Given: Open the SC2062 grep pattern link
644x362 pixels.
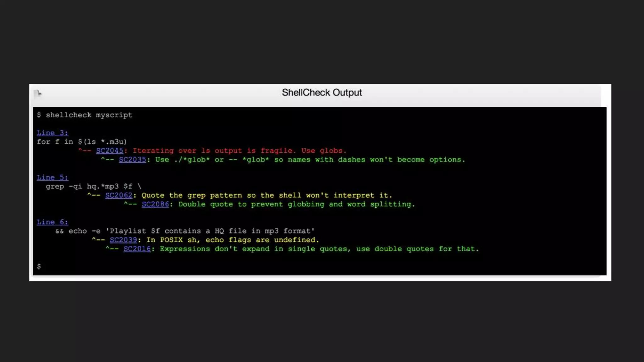Looking at the screenshot, I should [x=119, y=195].
